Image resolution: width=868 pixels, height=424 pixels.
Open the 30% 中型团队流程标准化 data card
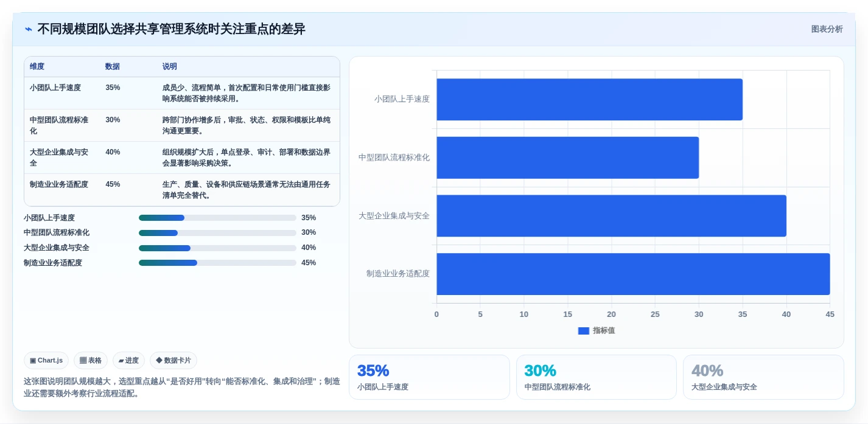[x=597, y=377]
